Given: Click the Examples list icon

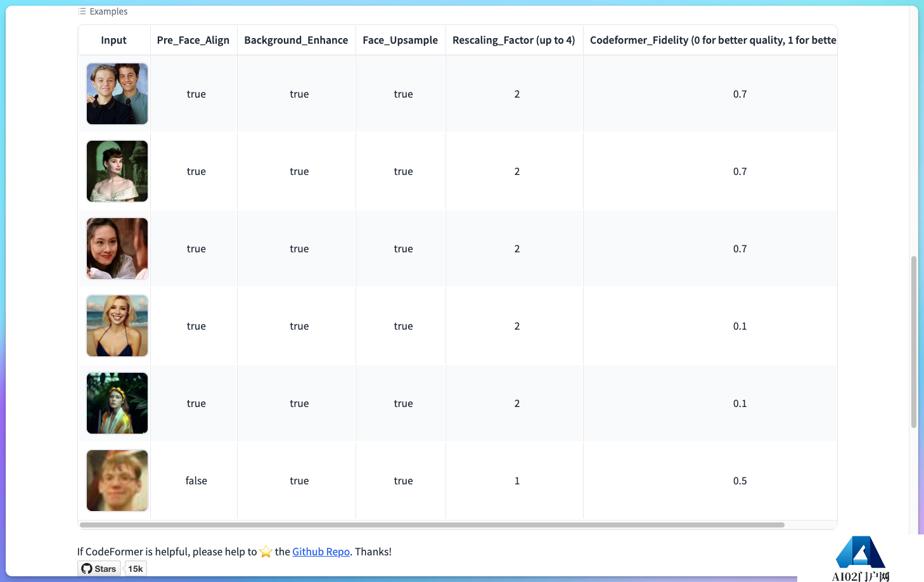Looking at the screenshot, I should (82, 11).
